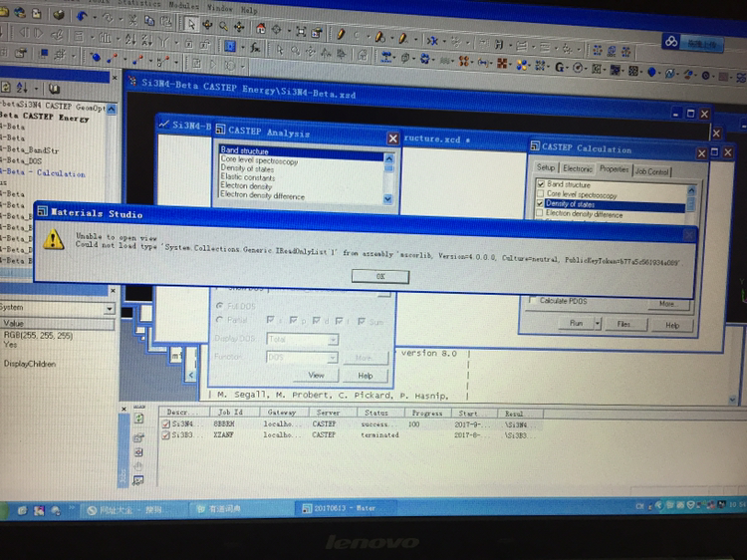
Task: Click OK in the Materials Studio error dialog
Action: click(380, 276)
